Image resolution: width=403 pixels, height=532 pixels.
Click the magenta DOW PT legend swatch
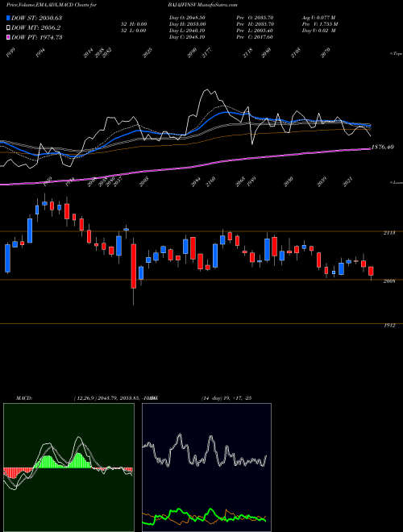click(8, 37)
